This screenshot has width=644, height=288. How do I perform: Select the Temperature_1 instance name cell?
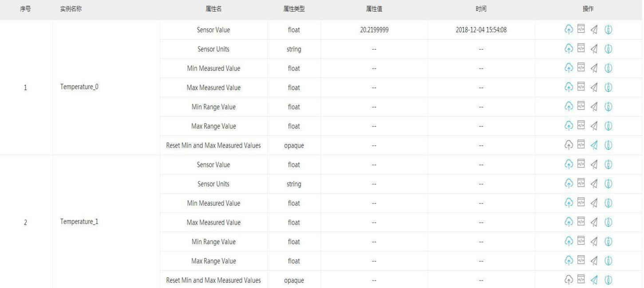(x=79, y=222)
